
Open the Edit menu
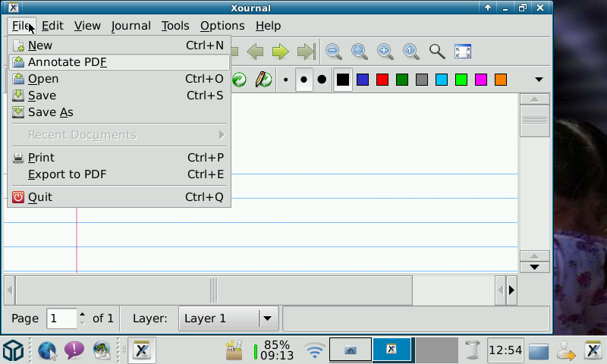click(52, 26)
